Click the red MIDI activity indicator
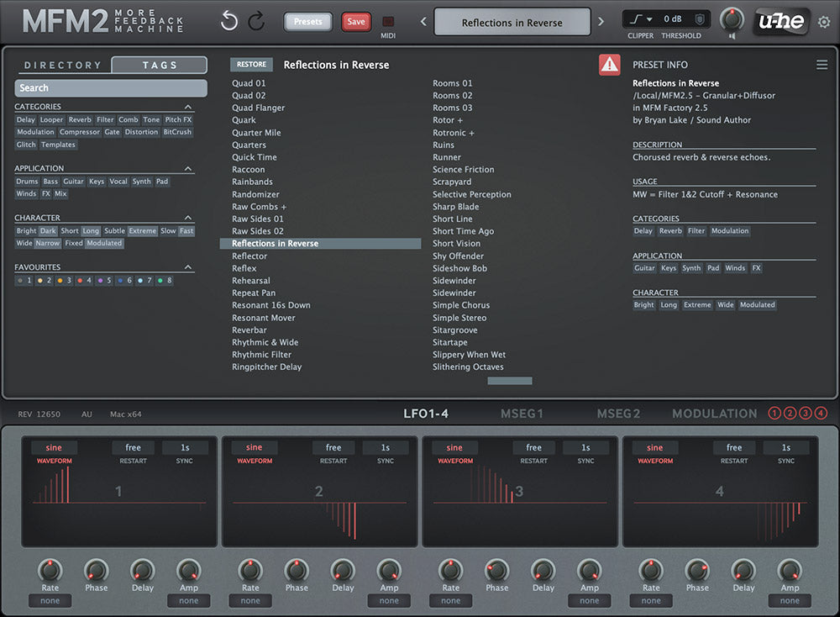 click(x=388, y=22)
